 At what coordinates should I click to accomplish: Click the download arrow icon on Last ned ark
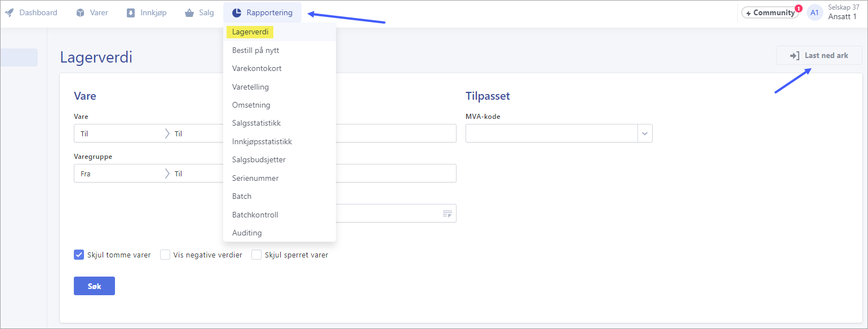[x=795, y=55]
